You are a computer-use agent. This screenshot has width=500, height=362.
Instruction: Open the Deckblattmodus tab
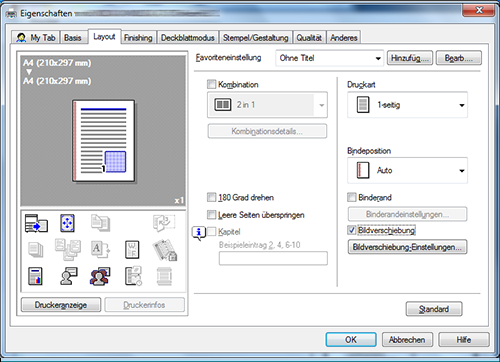(188, 38)
